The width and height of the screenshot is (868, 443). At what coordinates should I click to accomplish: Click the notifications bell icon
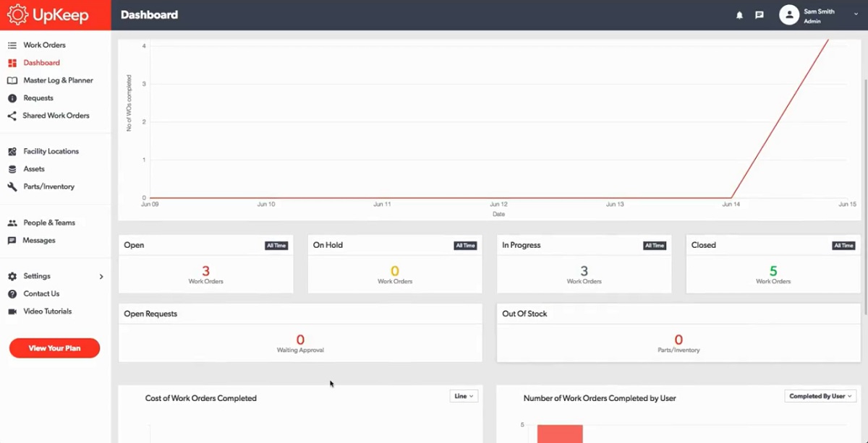[739, 14]
